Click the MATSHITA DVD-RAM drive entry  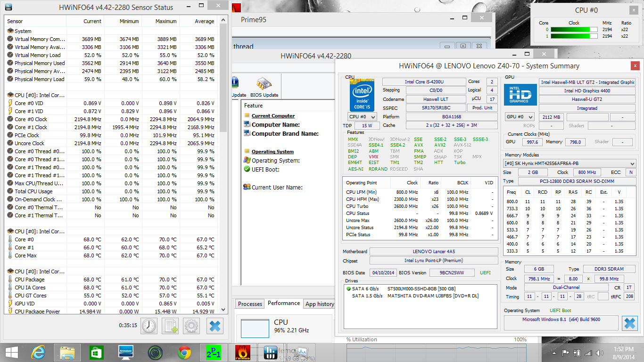[x=433, y=296]
